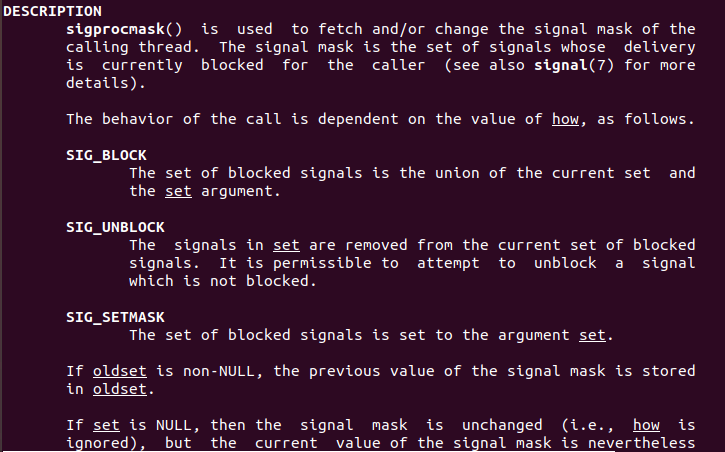Click the underlined how in behavior sentence
Image resolution: width=725 pixels, height=452 pixels.
click(x=565, y=120)
